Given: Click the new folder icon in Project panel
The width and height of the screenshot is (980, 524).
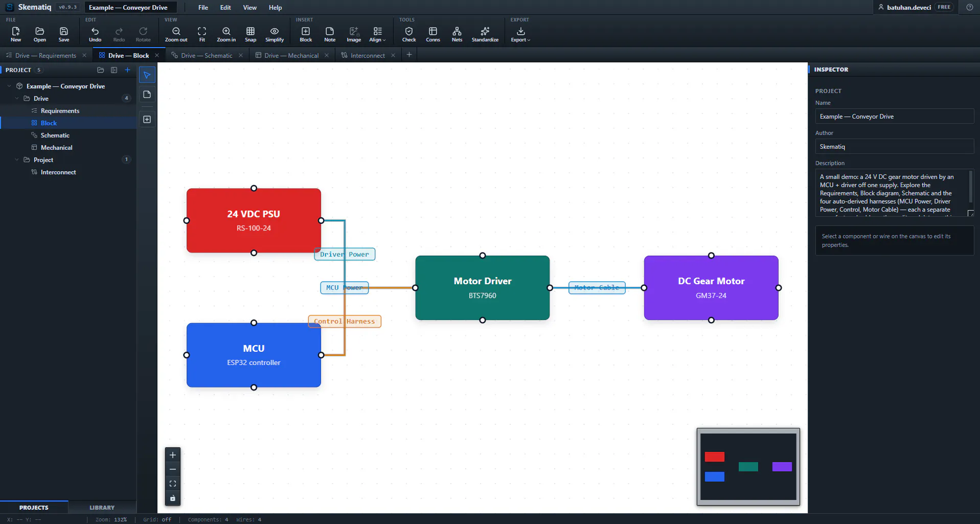Looking at the screenshot, I should point(100,70).
